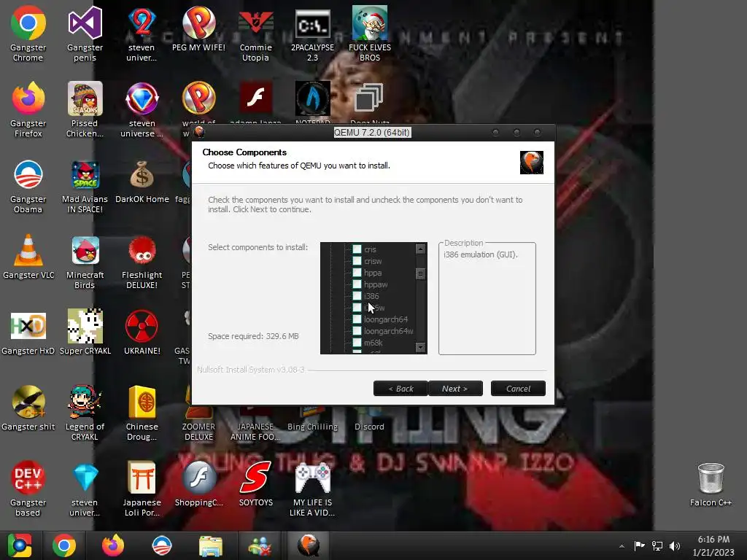Open the PEG MY WIFE! desktop icon

[x=198, y=28]
